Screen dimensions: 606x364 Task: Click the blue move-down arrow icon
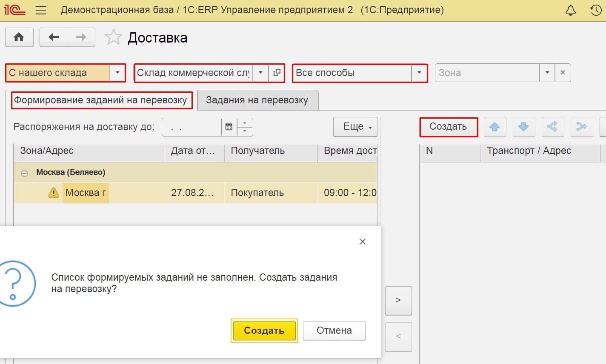click(523, 127)
